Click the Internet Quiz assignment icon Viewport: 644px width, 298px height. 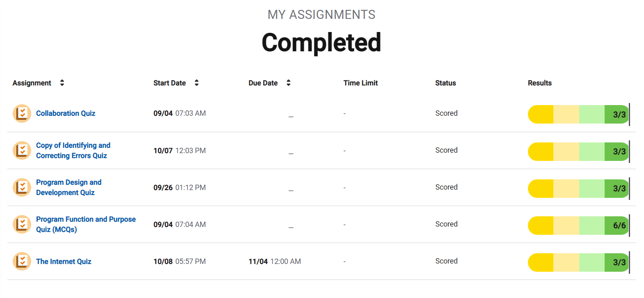click(22, 261)
